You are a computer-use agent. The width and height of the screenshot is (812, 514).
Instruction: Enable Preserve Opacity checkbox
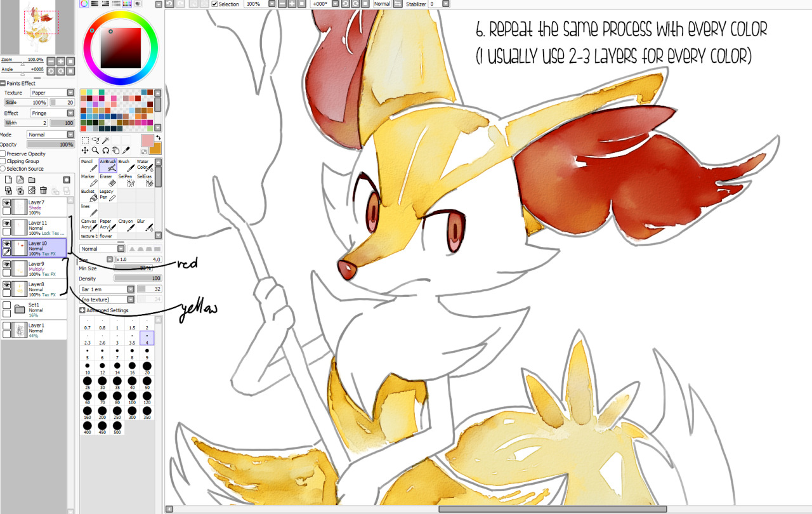click(x=3, y=154)
